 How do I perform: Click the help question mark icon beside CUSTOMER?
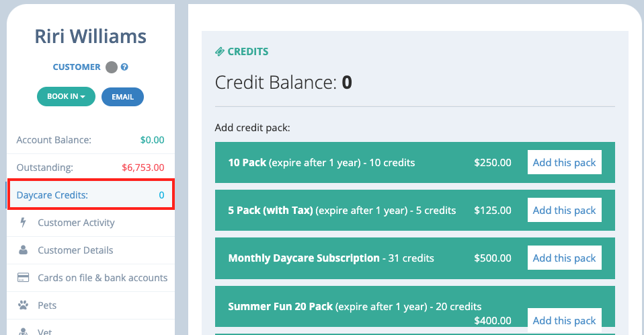click(x=124, y=67)
